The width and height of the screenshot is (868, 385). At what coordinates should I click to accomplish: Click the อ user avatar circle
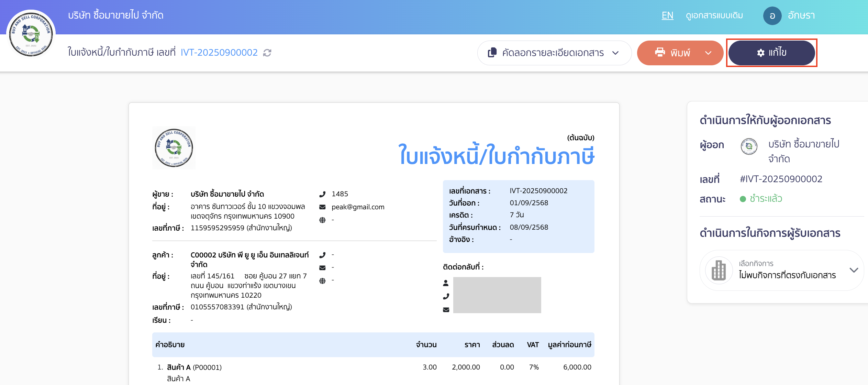772,15
